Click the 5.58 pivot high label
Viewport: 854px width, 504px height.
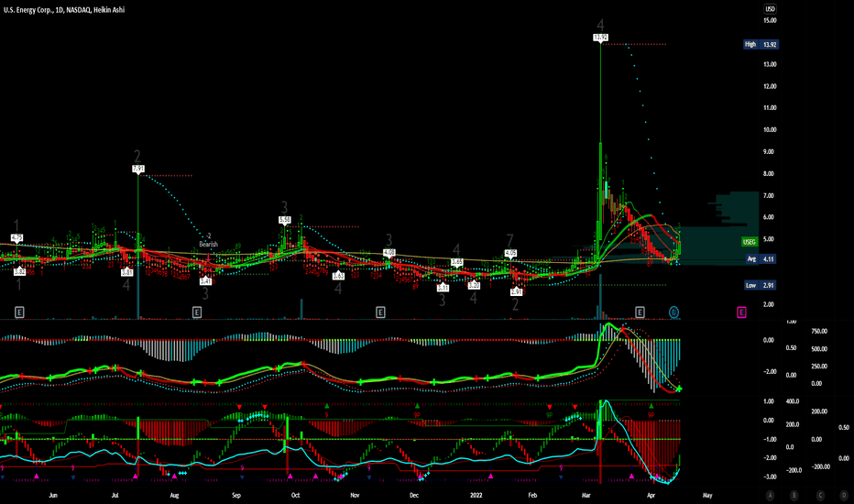[284, 220]
